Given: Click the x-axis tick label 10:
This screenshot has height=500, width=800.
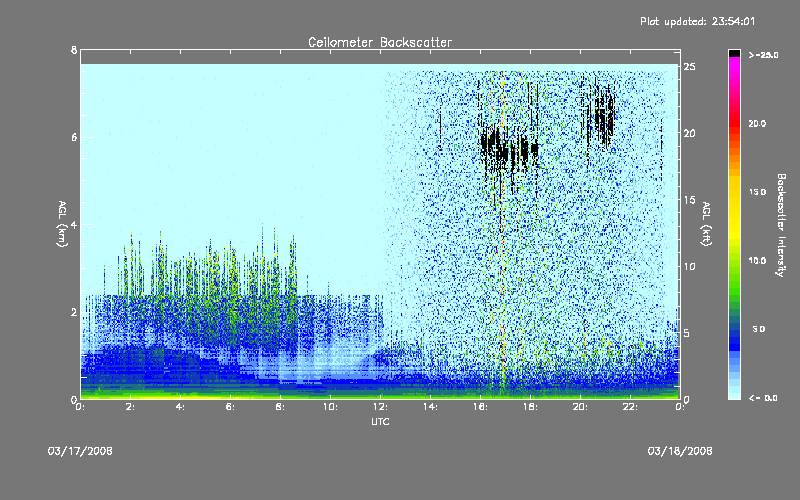Looking at the screenshot, I should coord(330,407).
